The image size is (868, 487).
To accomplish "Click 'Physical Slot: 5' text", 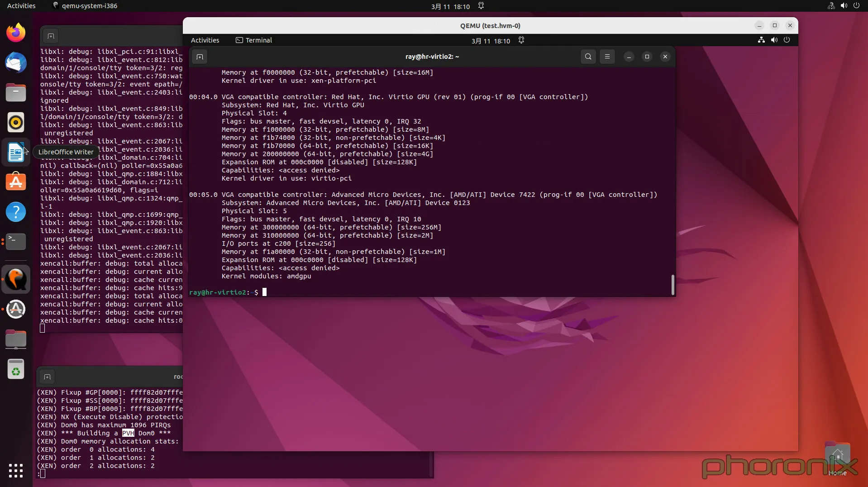I will [254, 211].
